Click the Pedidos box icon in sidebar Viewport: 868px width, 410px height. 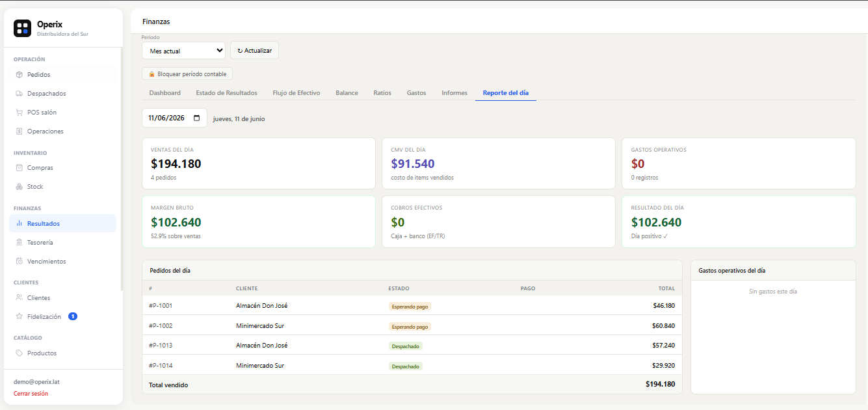click(20, 75)
